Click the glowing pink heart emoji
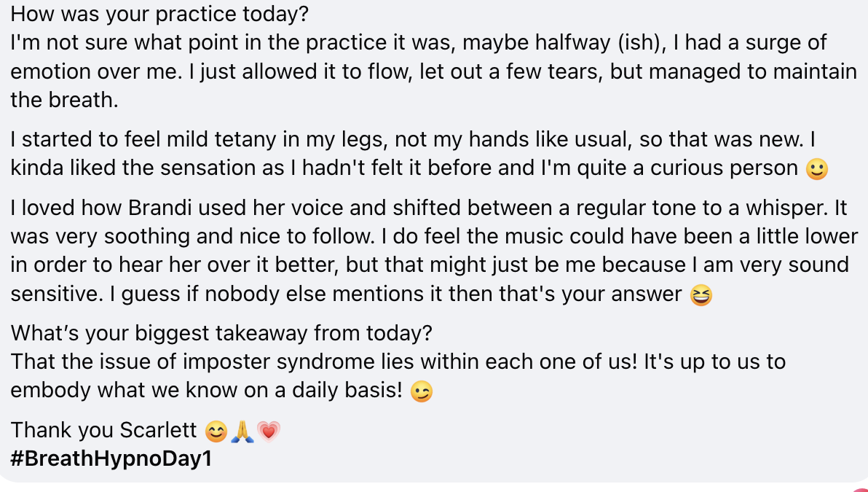Image resolution: width=868 pixels, height=492 pixels. click(x=269, y=431)
